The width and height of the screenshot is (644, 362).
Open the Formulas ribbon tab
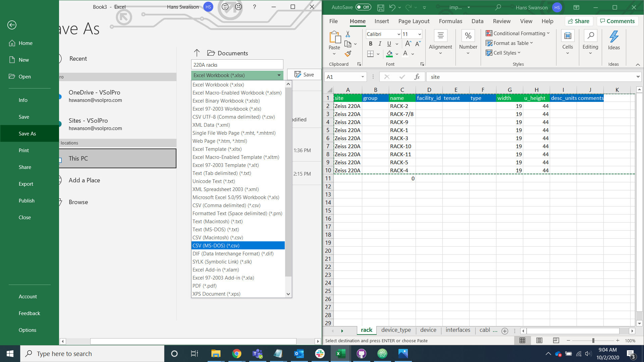click(450, 21)
